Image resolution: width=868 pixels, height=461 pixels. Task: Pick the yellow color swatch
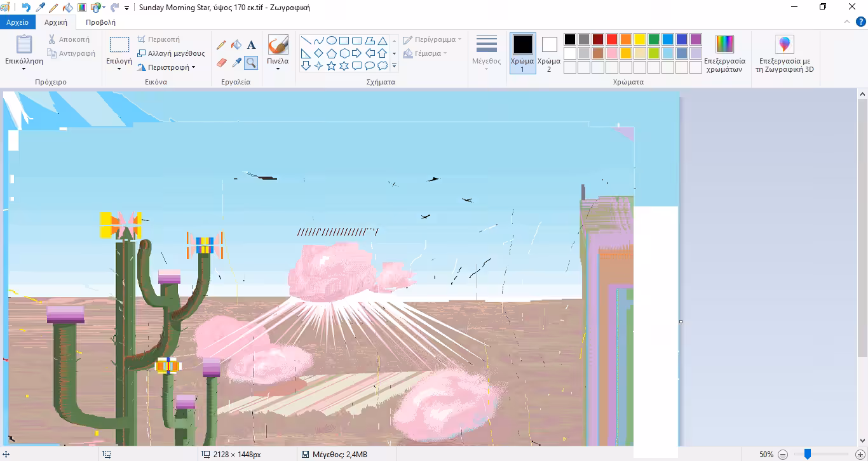click(x=639, y=39)
